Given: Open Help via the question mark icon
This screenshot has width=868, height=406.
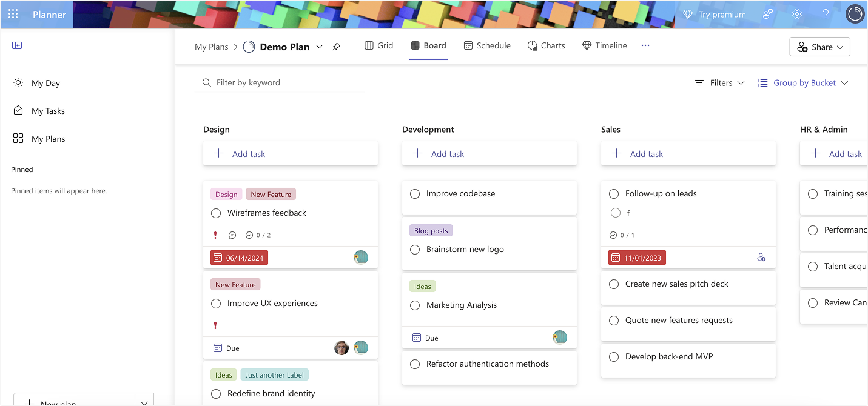Looking at the screenshot, I should tap(826, 13).
